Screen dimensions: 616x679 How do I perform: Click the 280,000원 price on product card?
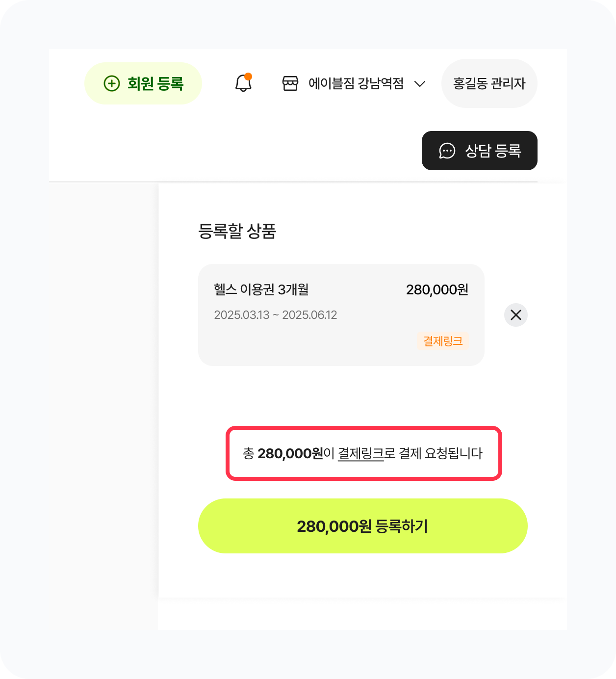[x=437, y=289]
